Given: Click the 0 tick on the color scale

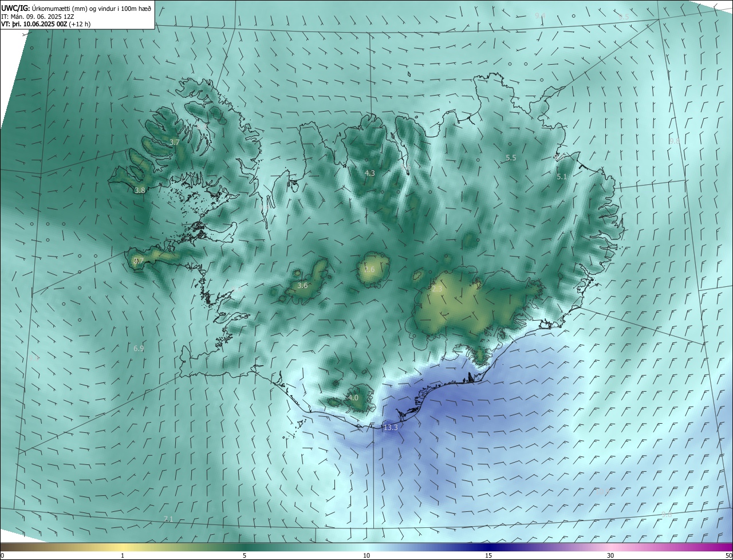Looking at the screenshot, I should click(2, 556).
